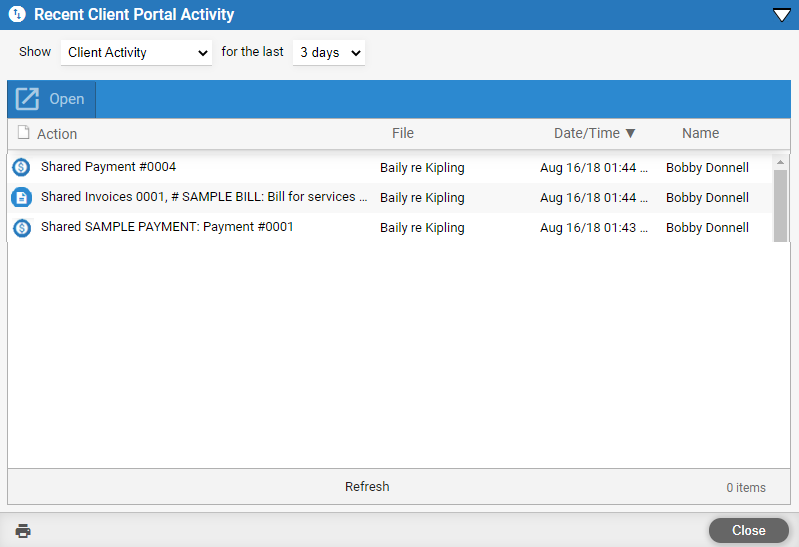Open the 3 days time range dropdown
Viewport: 799px width, 547px height.
click(x=328, y=53)
